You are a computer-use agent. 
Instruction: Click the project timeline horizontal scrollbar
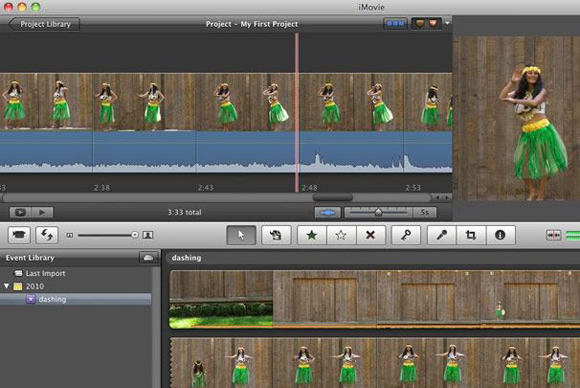pyautogui.click(x=333, y=198)
